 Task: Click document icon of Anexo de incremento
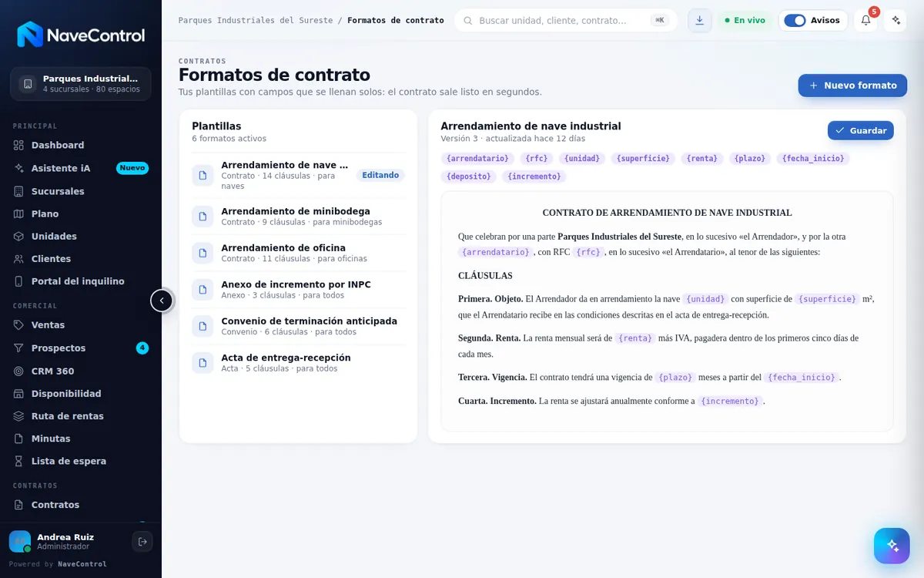[203, 290]
